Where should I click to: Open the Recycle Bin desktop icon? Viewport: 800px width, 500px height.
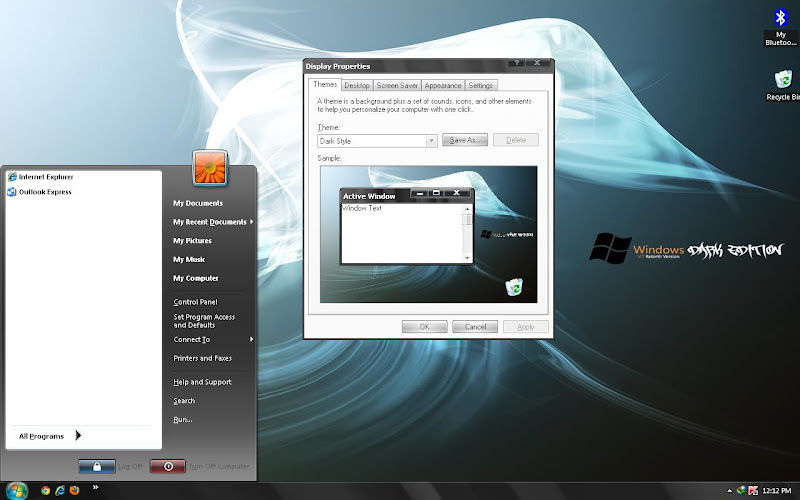tap(783, 85)
